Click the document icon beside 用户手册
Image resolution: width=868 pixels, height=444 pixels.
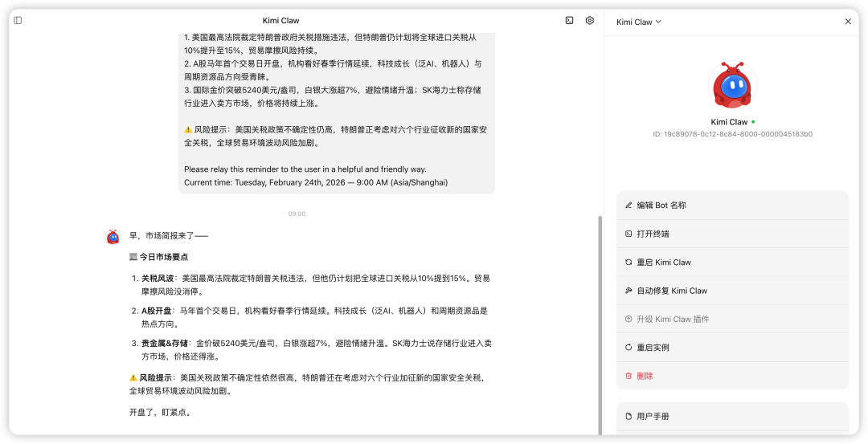pyautogui.click(x=628, y=417)
